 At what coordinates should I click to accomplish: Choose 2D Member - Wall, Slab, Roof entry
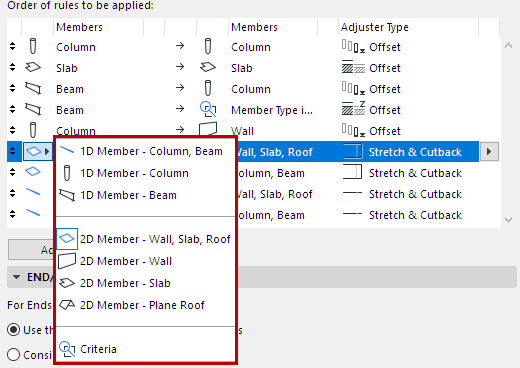(x=146, y=239)
